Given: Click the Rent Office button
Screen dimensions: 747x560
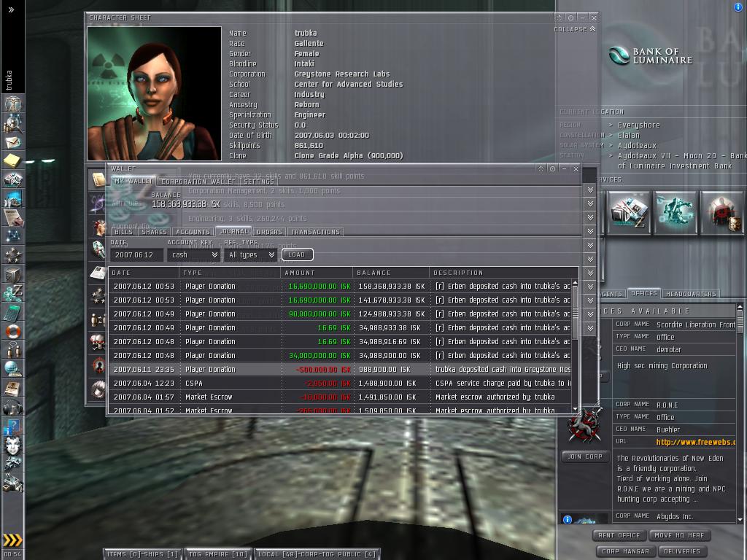Looking at the screenshot, I should point(619,535).
